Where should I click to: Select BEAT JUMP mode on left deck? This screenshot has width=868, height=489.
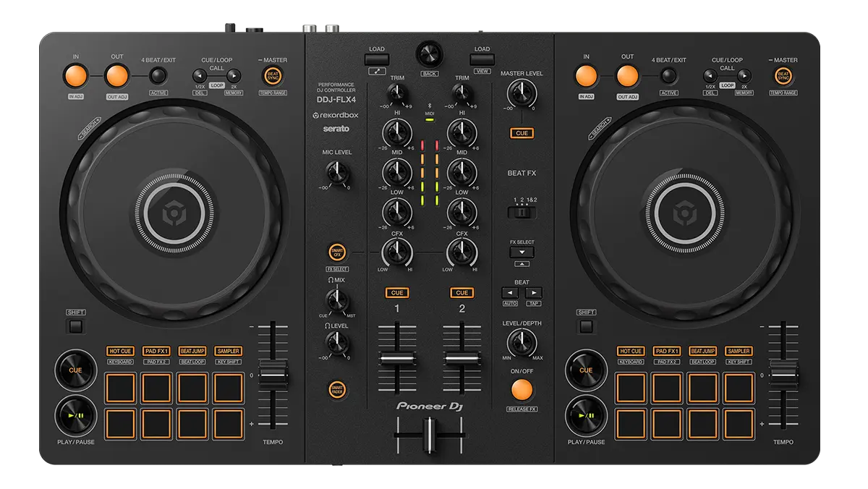192,351
